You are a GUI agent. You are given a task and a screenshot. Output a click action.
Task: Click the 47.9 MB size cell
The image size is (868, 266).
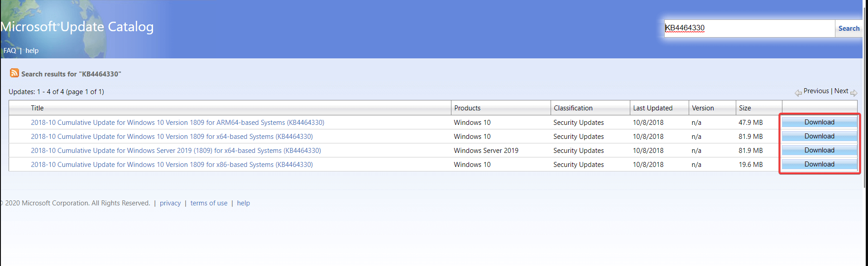coord(750,123)
